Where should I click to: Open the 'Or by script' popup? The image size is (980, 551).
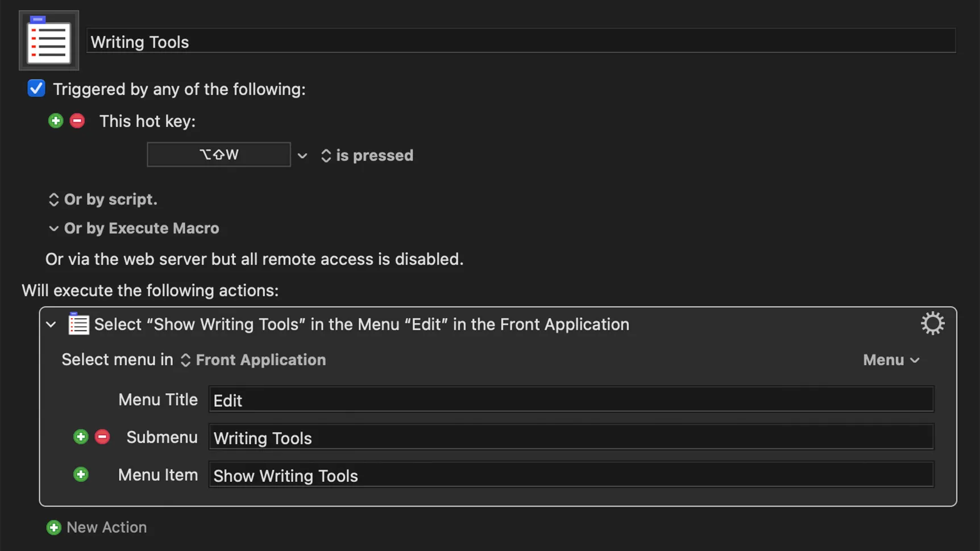click(x=103, y=199)
